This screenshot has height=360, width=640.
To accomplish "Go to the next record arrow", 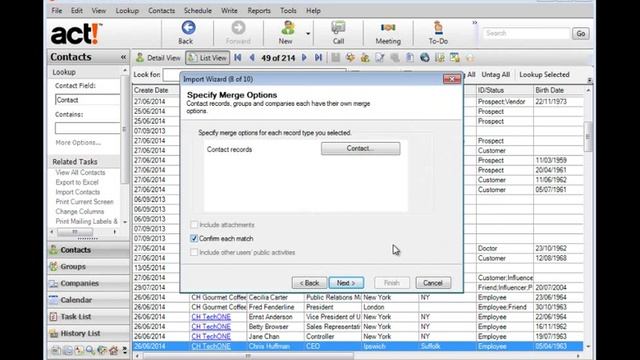I will (304, 58).
